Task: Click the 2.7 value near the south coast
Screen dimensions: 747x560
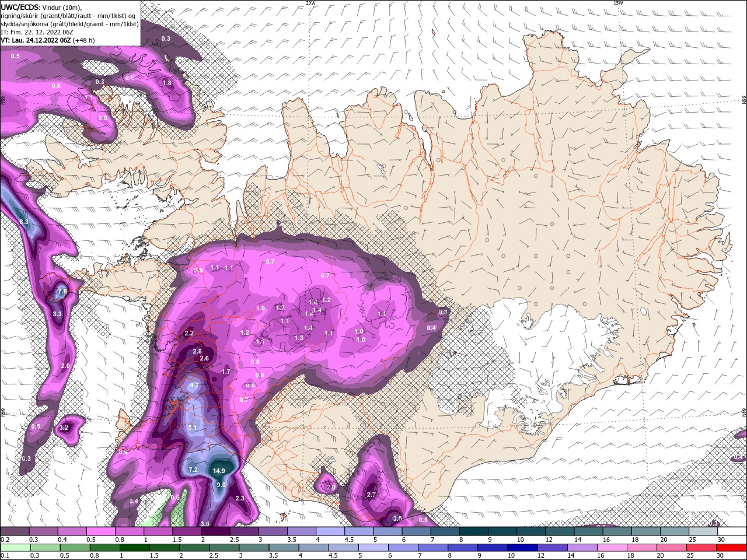Action: click(x=371, y=495)
